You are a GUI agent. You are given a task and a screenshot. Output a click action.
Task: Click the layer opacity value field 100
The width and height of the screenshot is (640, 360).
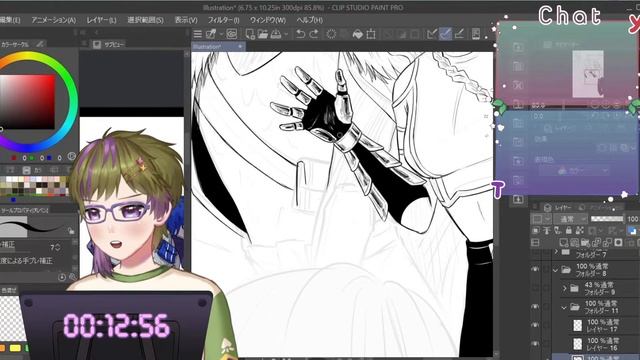[633, 219]
